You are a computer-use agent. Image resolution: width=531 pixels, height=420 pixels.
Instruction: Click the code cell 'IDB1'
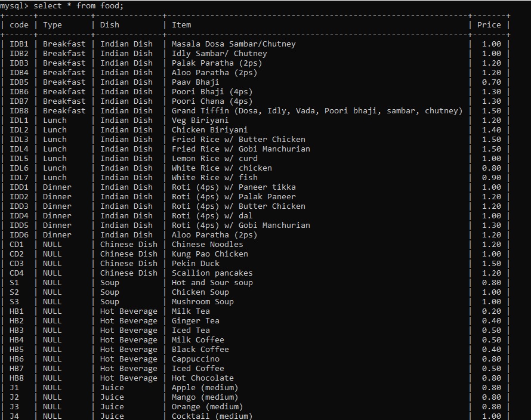click(19, 44)
